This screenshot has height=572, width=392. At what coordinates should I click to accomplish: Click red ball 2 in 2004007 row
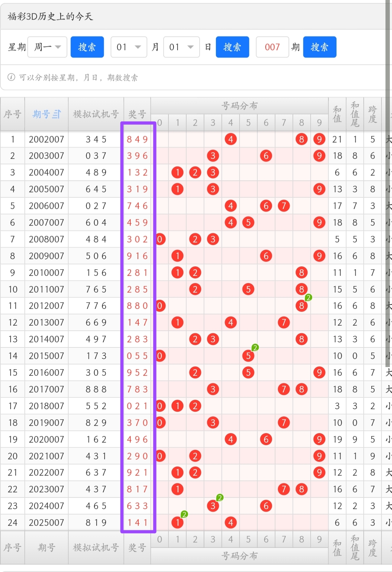[x=195, y=172]
